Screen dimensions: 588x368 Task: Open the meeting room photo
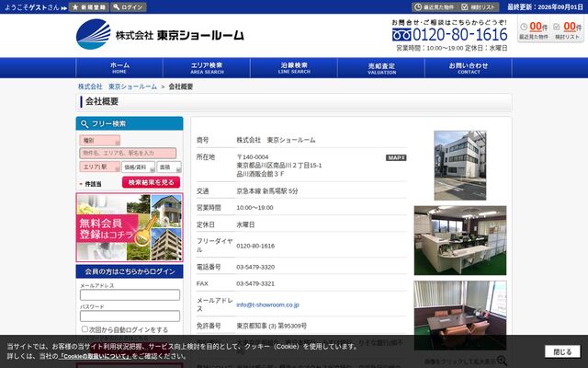tap(459, 316)
